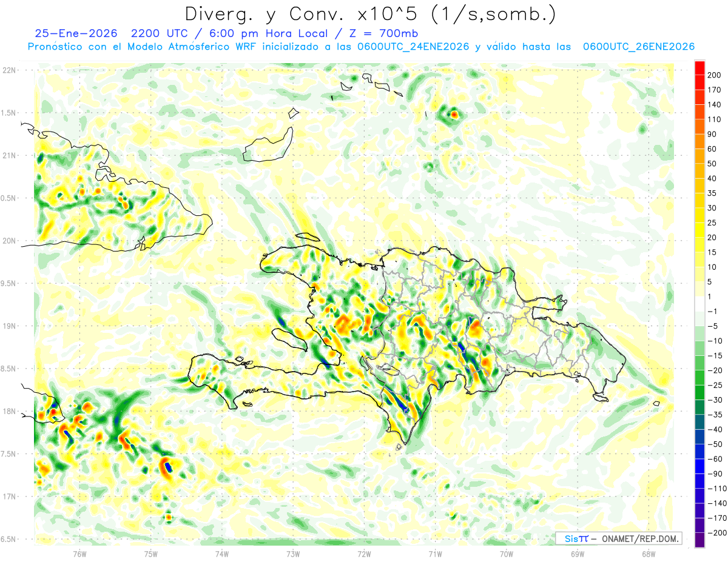Click the '74W' longitude label
Image resolution: width=728 pixels, height=562 pixels.
tap(221, 555)
